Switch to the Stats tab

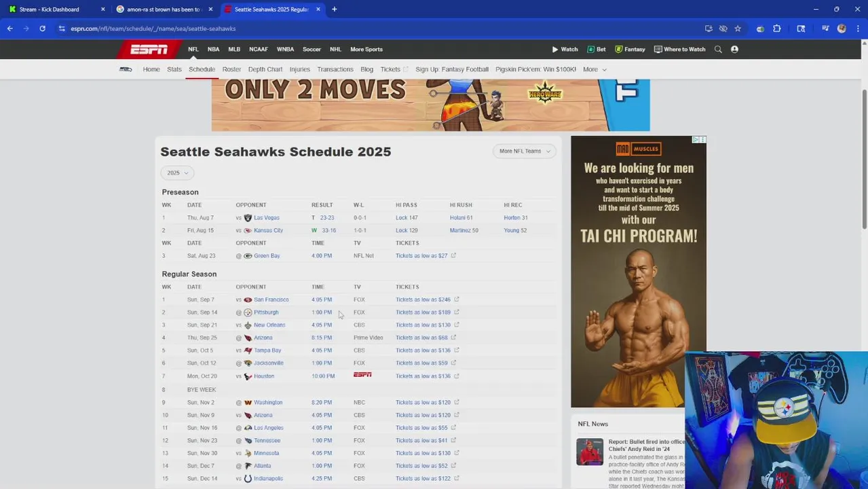[174, 69]
